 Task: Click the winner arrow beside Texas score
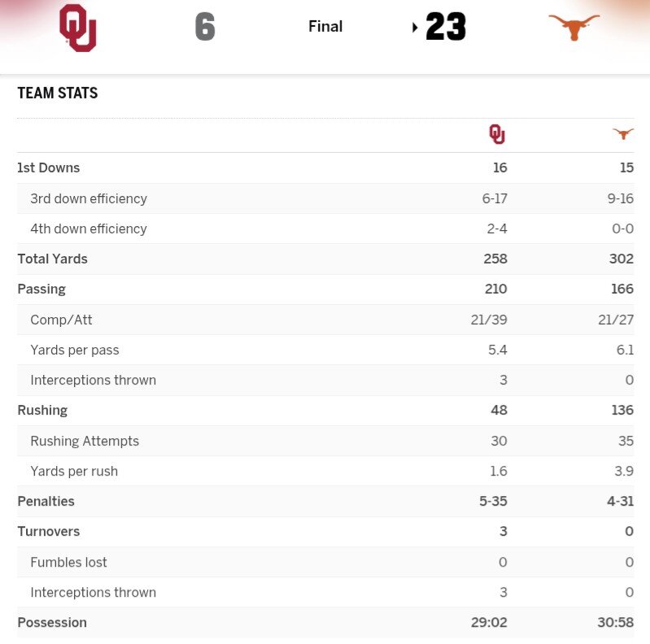pyautogui.click(x=415, y=28)
